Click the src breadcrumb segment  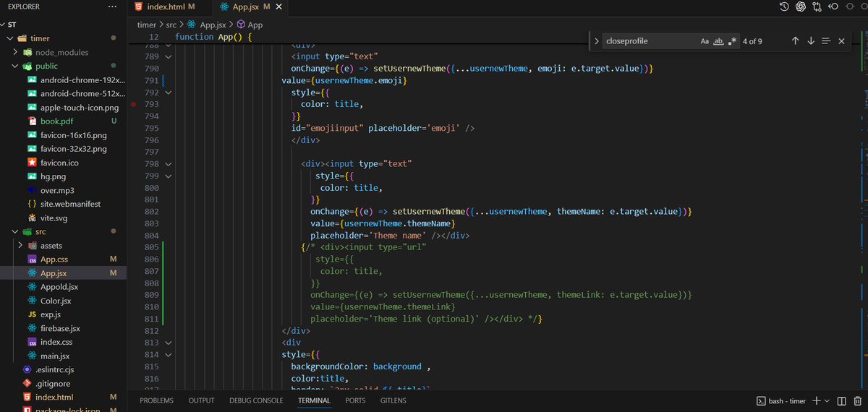click(x=171, y=25)
